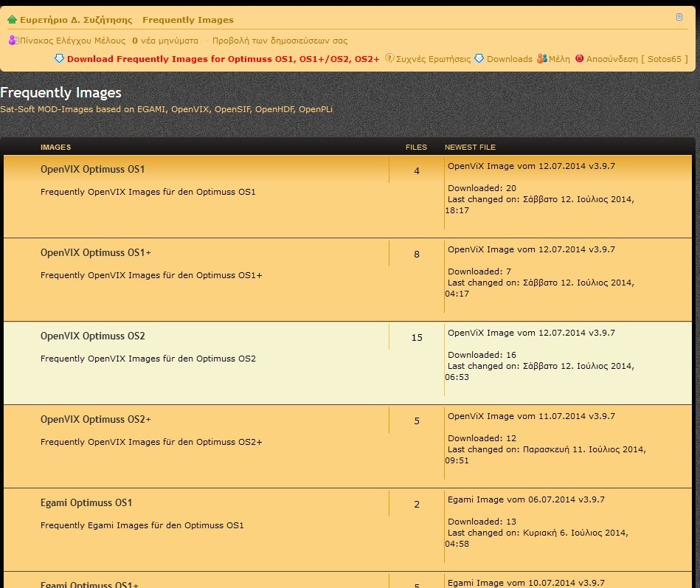Click red Download Frequently Images for Optimuss link
This screenshot has width=700, height=588.
pyautogui.click(x=223, y=59)
